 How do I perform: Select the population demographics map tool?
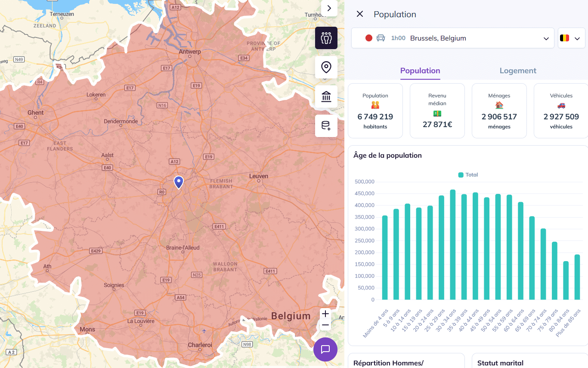pos(326,38)
